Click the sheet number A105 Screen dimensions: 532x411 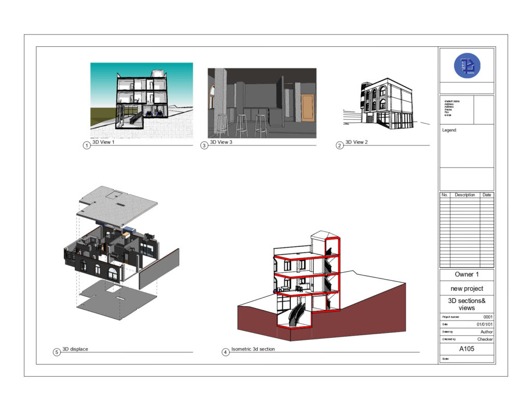click(467, 349)
